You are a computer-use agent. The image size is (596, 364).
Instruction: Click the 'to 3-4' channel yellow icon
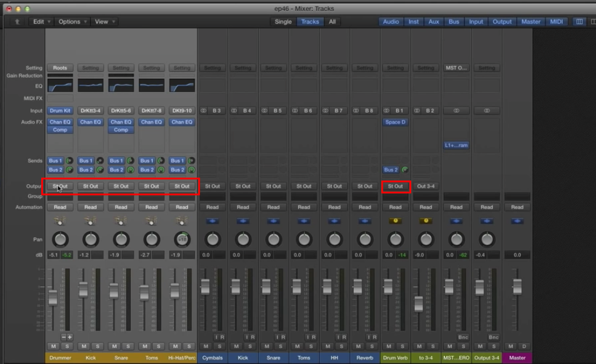[426, 220]
